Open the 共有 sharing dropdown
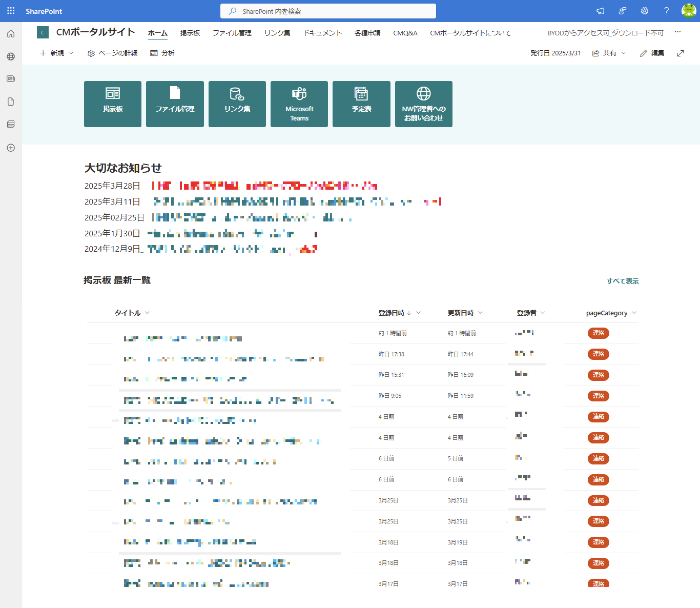Viewport: 700px width, 608px height. click(609, 53)
